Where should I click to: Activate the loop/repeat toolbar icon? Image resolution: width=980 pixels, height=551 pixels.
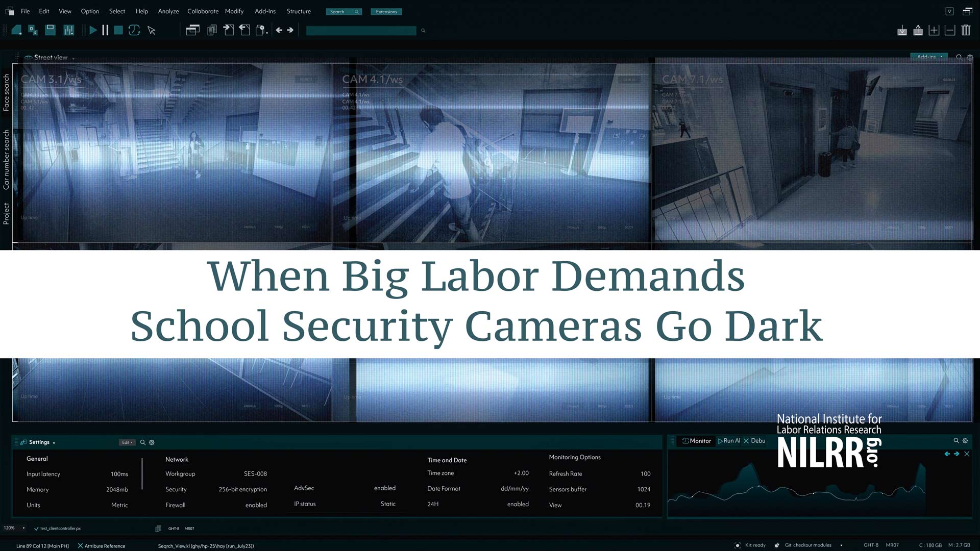pos(134,30)
